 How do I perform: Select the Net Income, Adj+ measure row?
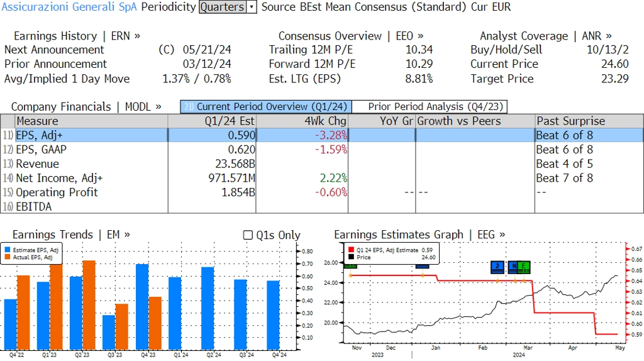pyautogui.click(x=321, y=178)
